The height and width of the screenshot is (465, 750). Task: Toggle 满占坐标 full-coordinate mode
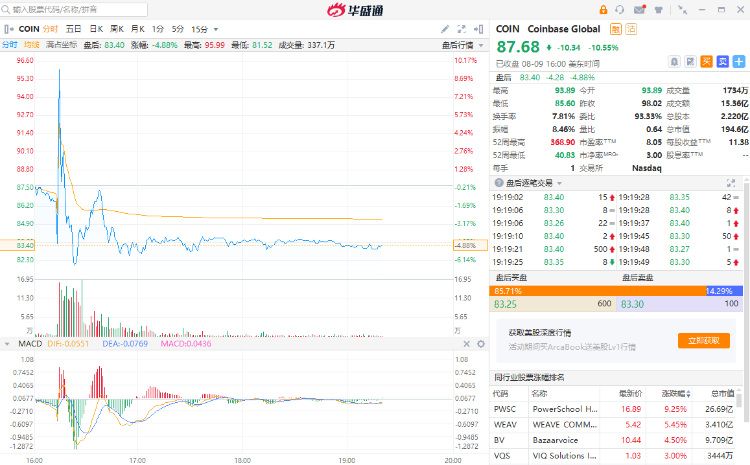pyautogui.click(x=61, y=45)
